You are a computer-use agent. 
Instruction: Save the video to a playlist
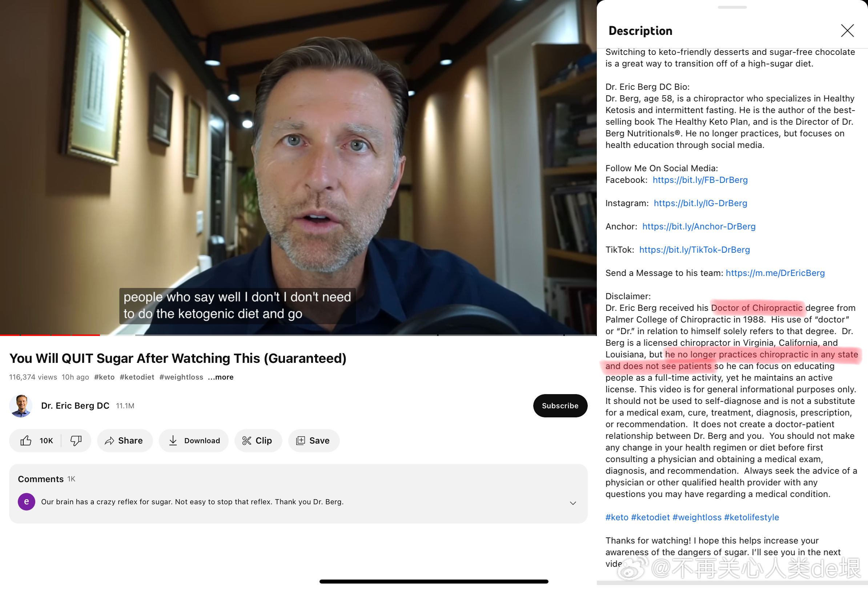pyautogui.click(x=314, y=441)
